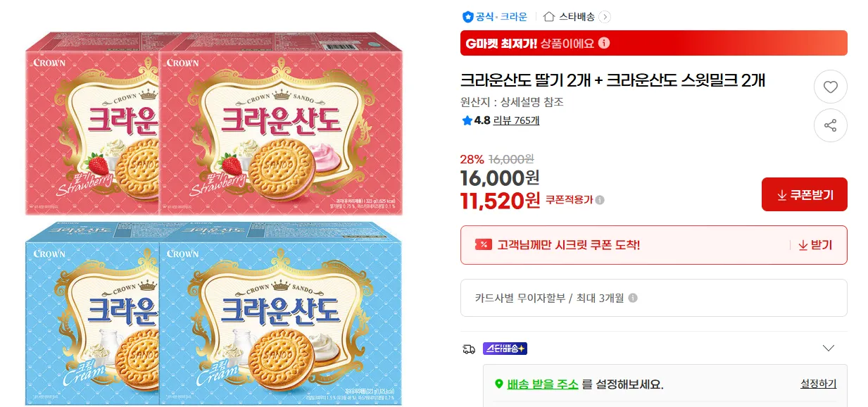Download coupon with 쿠폰받기 button
868x407 pixels.
[x=804, y=194]
